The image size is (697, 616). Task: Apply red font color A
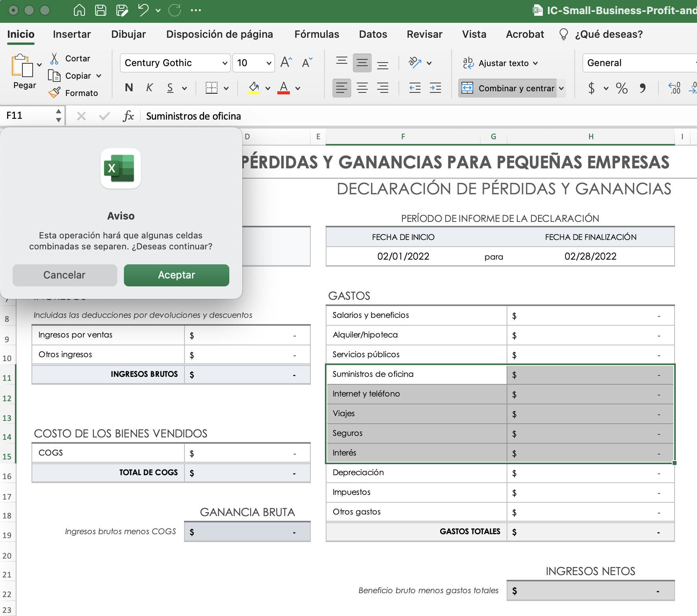click(x=284, y=88)
